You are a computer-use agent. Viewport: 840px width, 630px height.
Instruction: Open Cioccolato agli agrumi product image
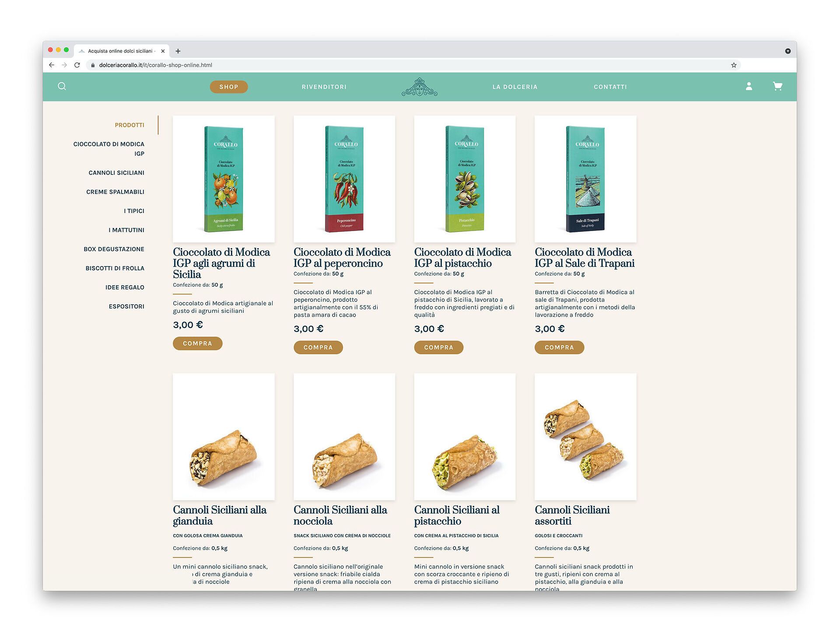click(x=224, y=179)
